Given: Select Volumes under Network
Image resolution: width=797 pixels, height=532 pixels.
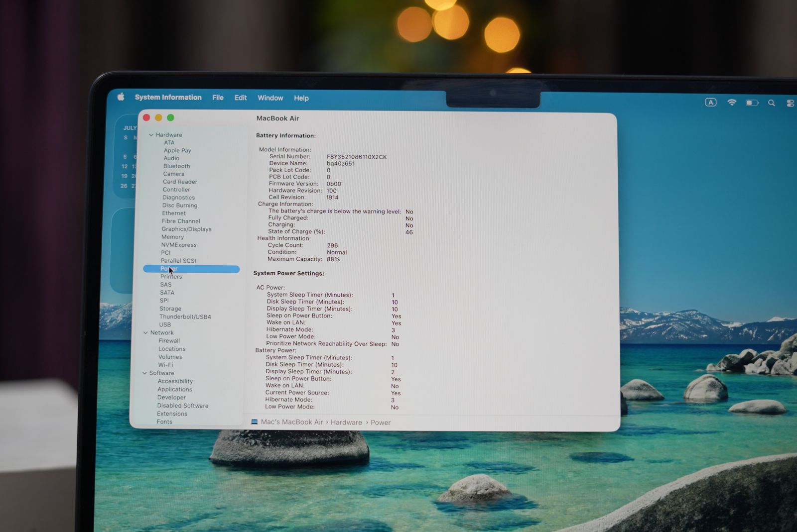Looking at the screenshot, I should (170, 357).
